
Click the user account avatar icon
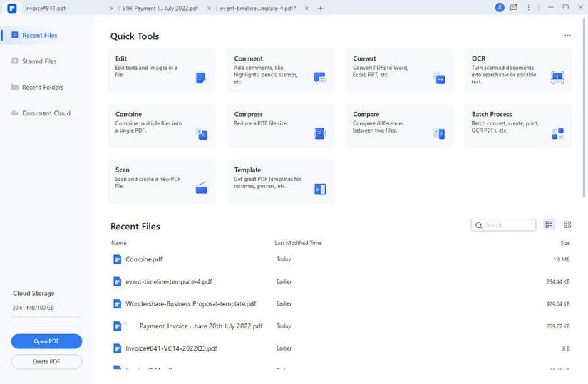(x=500, y=8)
